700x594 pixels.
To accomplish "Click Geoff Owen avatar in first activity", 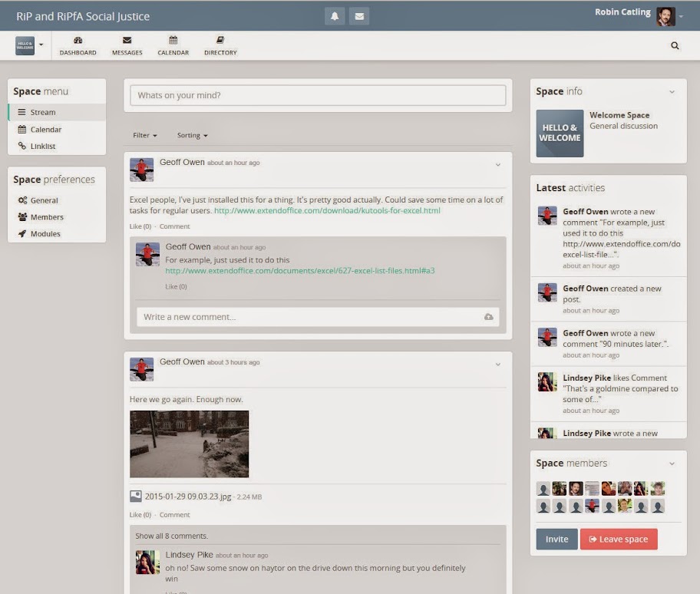I will click(x=546, y=216).
